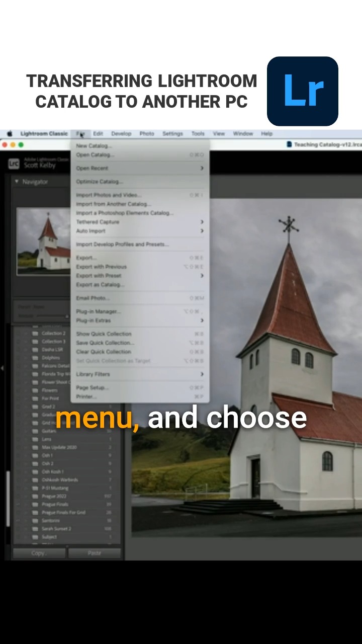The width and height of the screenshot is (362, 644).
Task: Click the Copy... button
Action: pyautogui.click(x=39, y=553)
